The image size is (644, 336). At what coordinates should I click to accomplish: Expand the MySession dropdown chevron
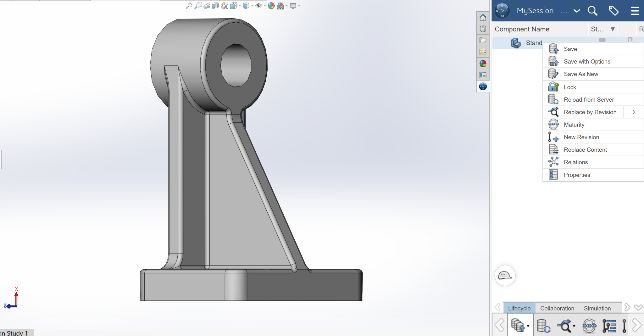[x=576, y=11]
